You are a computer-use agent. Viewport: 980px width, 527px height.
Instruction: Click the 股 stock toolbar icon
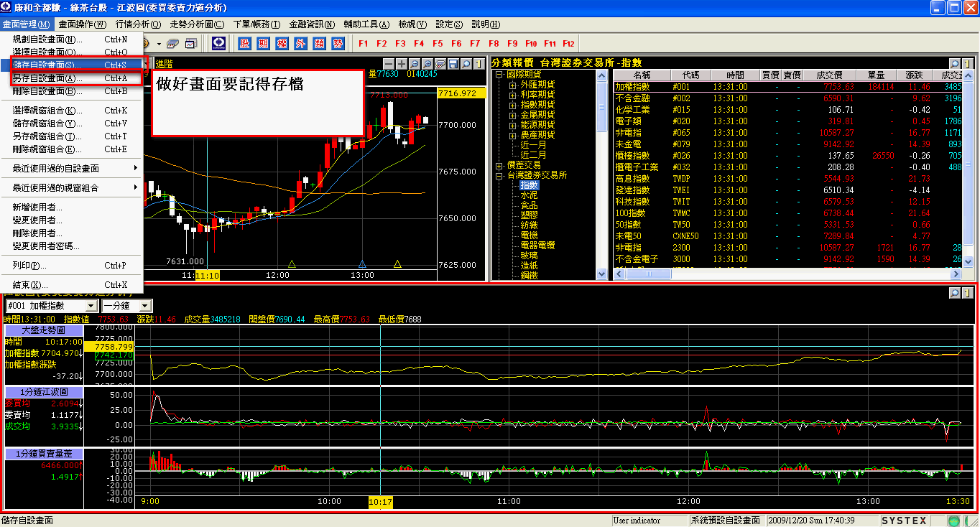[x=244, y=44]
